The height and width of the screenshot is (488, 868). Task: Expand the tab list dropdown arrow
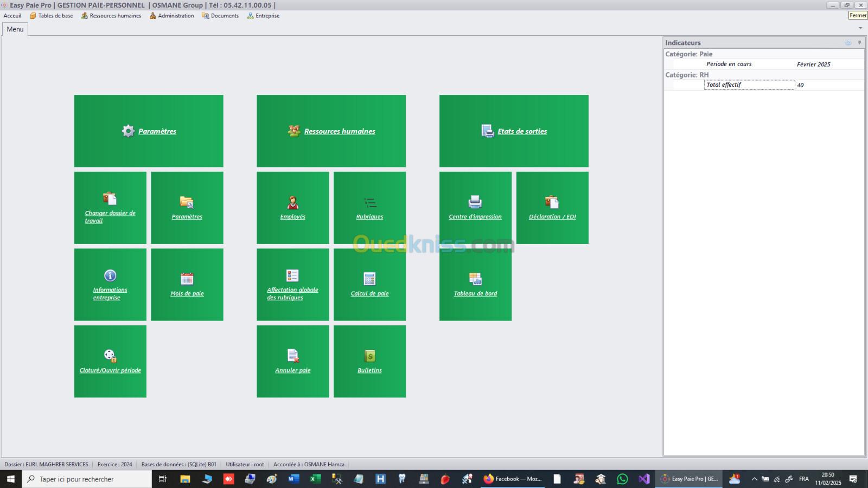860,28
